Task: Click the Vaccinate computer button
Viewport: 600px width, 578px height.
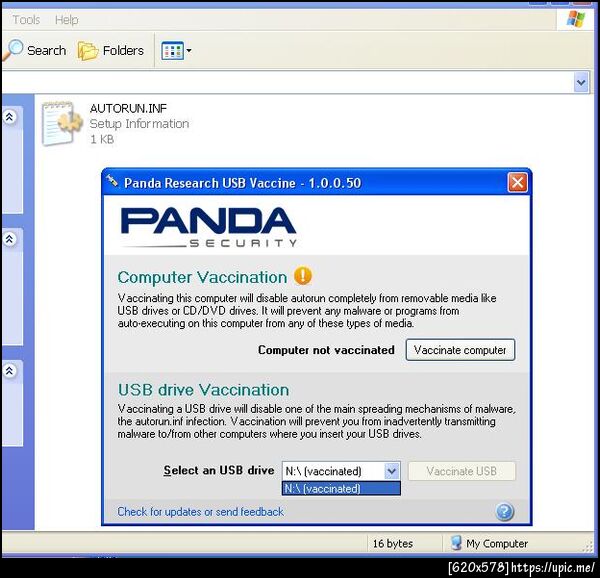Action: pyautogui.click(x=460, y=350)
